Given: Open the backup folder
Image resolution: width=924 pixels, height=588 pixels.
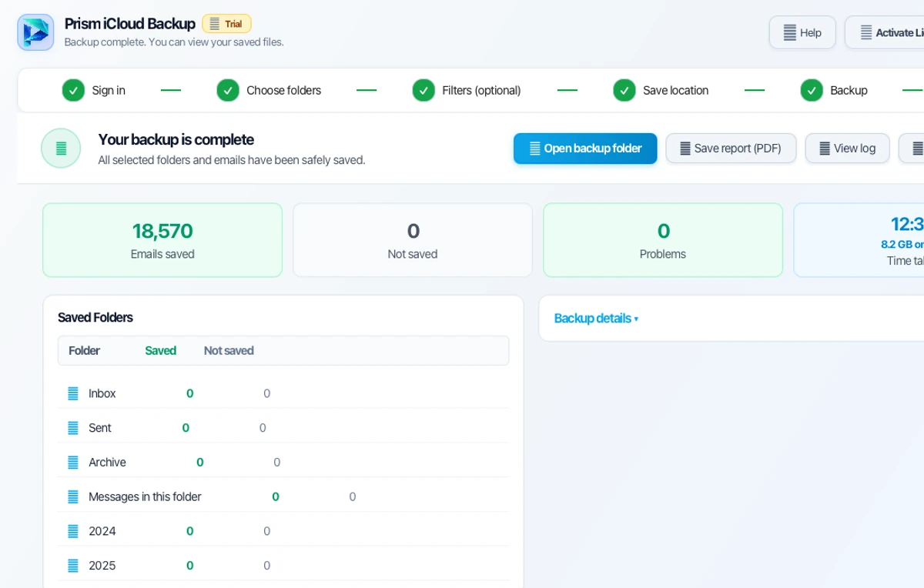Looking at the screenshot, I should (x=585, y=149).
